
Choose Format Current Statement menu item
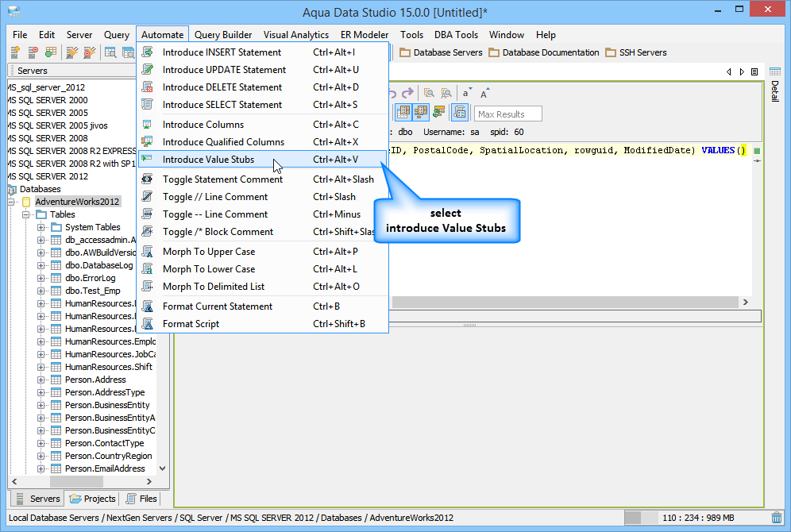click(x=262, y=306)
